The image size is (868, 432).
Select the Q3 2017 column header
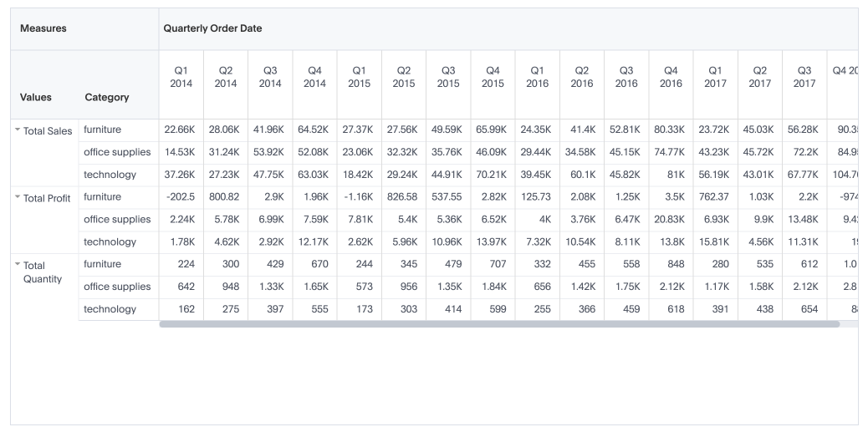804,77
